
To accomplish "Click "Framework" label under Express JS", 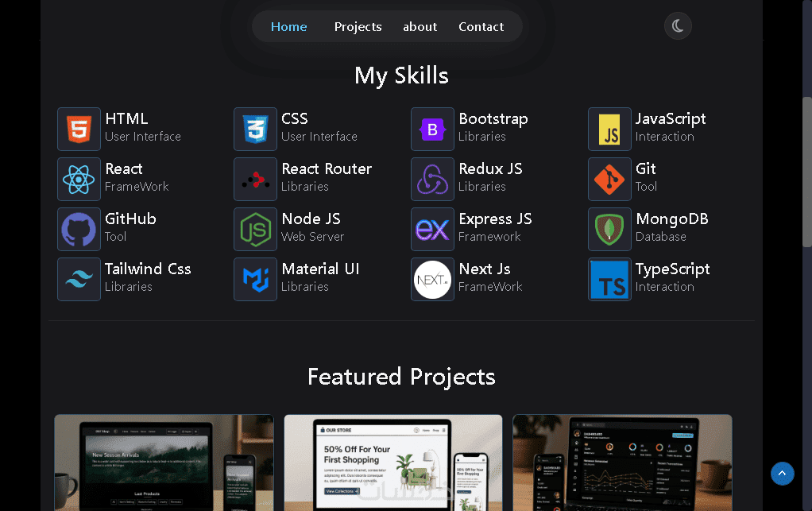I will (x=489, y=237).
